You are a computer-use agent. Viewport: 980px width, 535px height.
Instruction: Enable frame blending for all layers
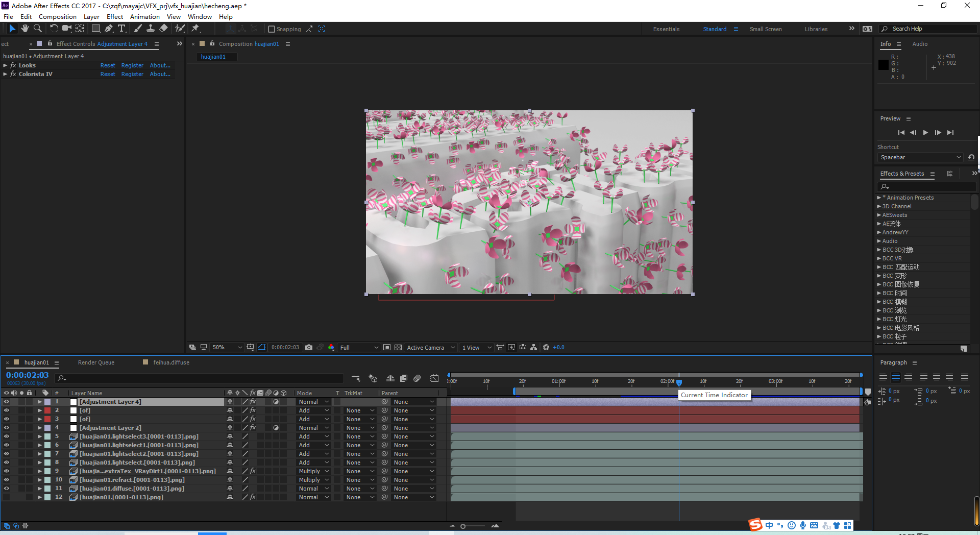[x=404, y=378]
